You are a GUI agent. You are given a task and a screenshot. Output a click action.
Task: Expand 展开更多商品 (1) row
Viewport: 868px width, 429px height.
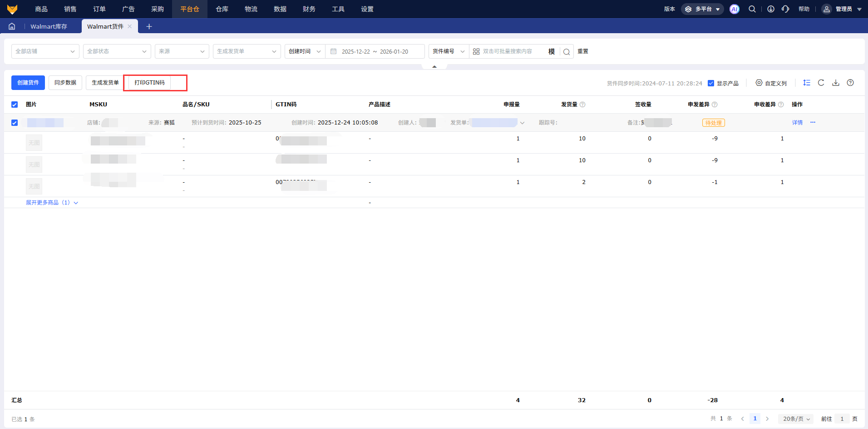click(x=52, y=203)
